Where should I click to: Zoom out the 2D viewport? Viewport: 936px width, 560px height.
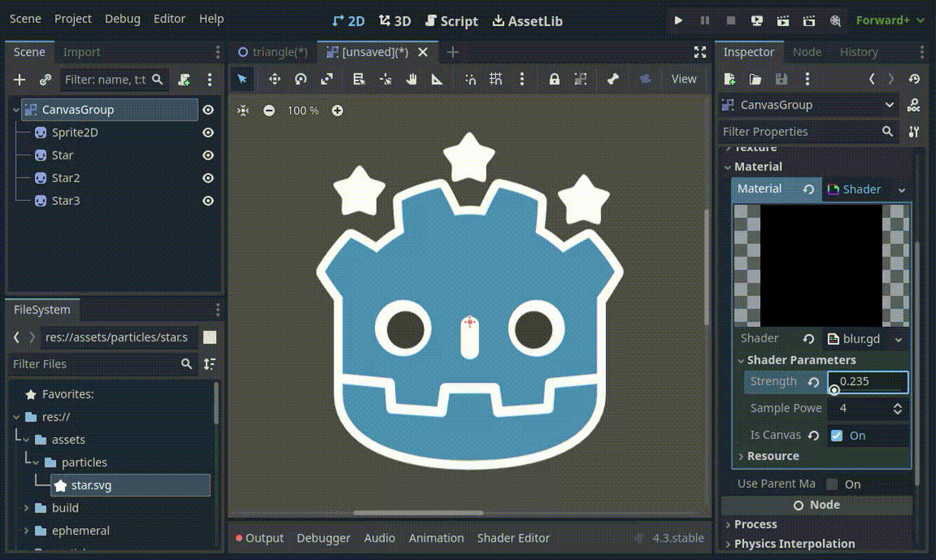pyautogui.click(x=269, y=111)
